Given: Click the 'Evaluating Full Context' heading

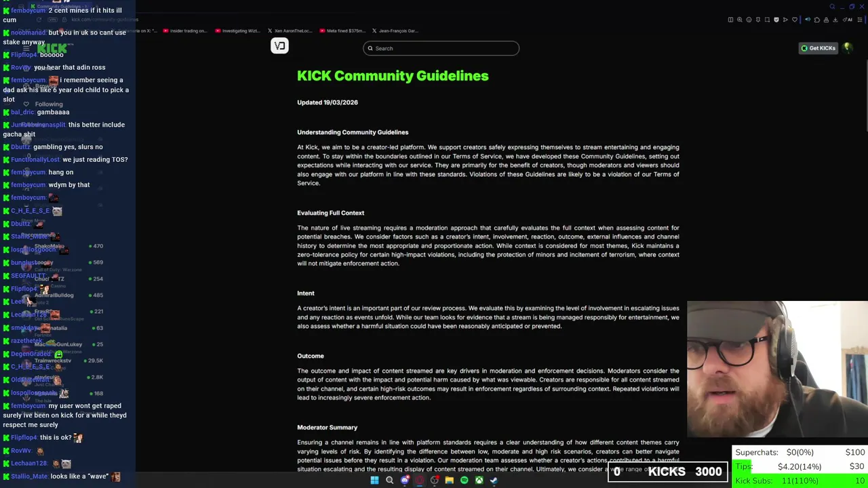Looking at the screenshot, I should (x=330, y=213).
